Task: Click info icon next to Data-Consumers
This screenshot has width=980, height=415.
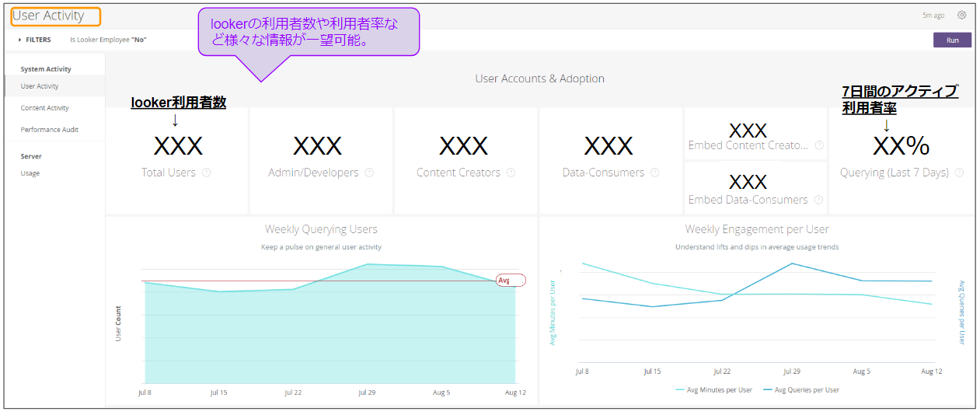Action: point(655,173)
